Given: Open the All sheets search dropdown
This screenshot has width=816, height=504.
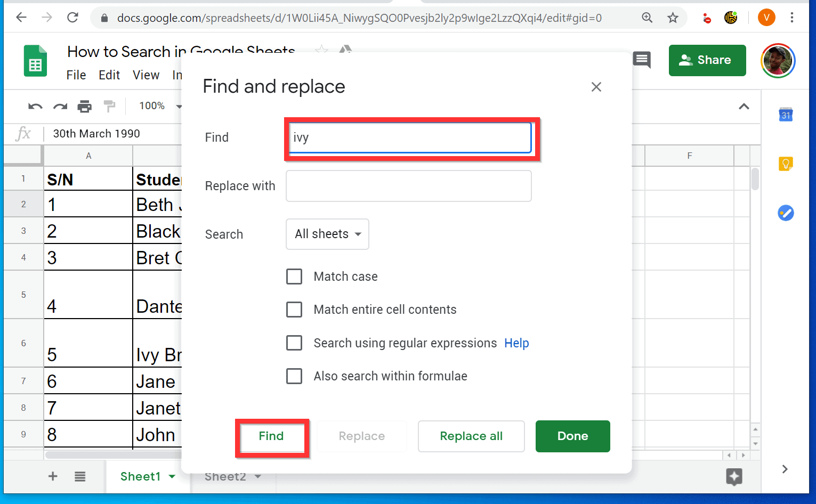Looking at the screenshot, I should [x=327, y=234].
